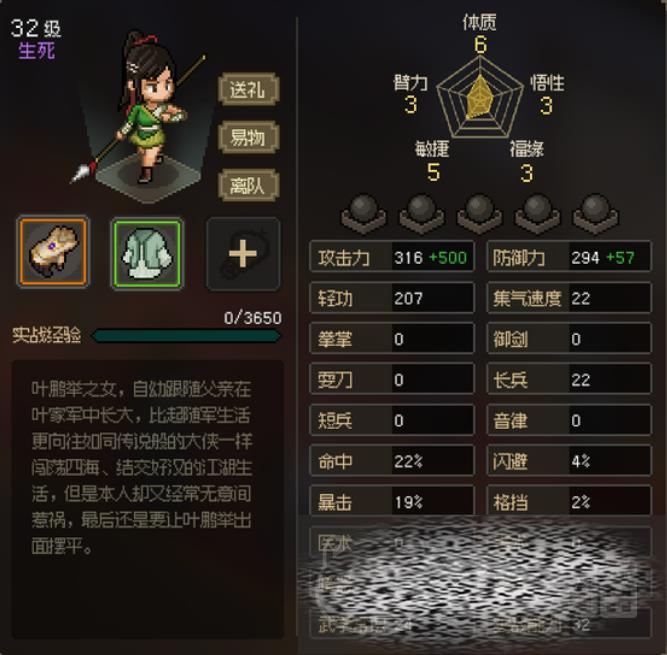Select the 离队 leave team button
This screenshot has width=667, height=655.
click(x=248, y=185)
